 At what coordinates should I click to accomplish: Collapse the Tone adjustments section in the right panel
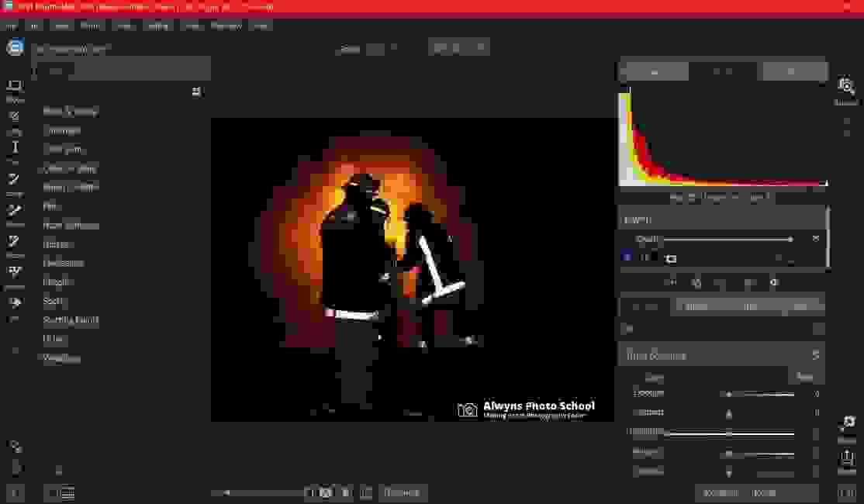815,354
